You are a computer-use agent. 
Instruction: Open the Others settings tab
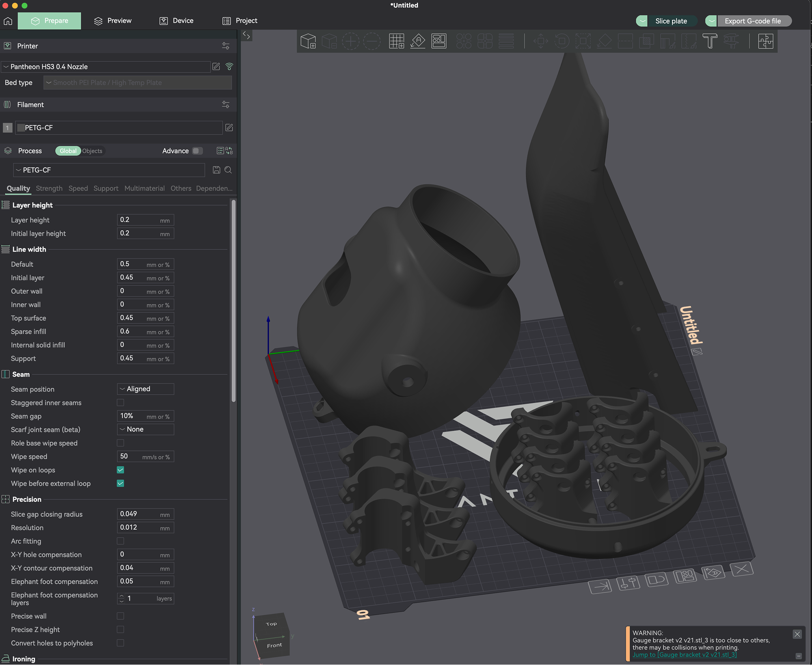coord(181,188)
